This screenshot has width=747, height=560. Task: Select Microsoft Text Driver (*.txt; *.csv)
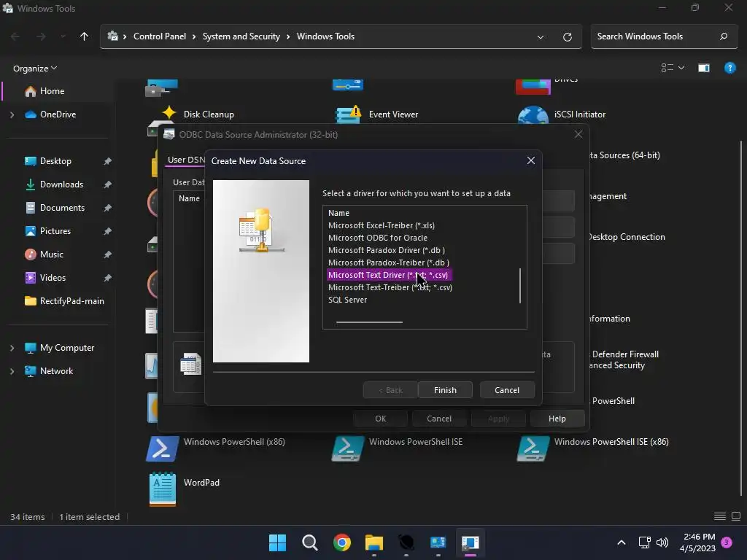pos(388,275)
